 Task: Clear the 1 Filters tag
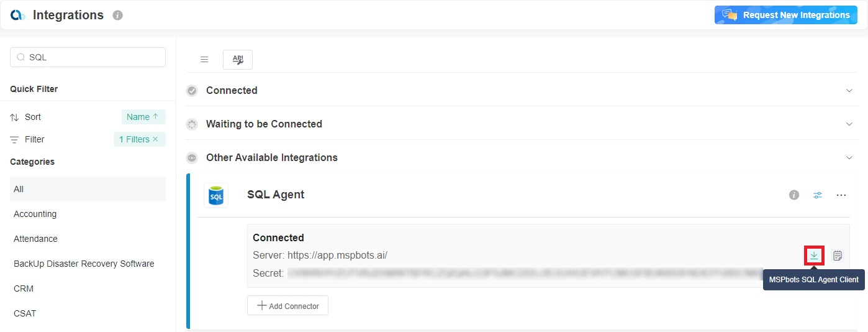[x=155, y=139]
